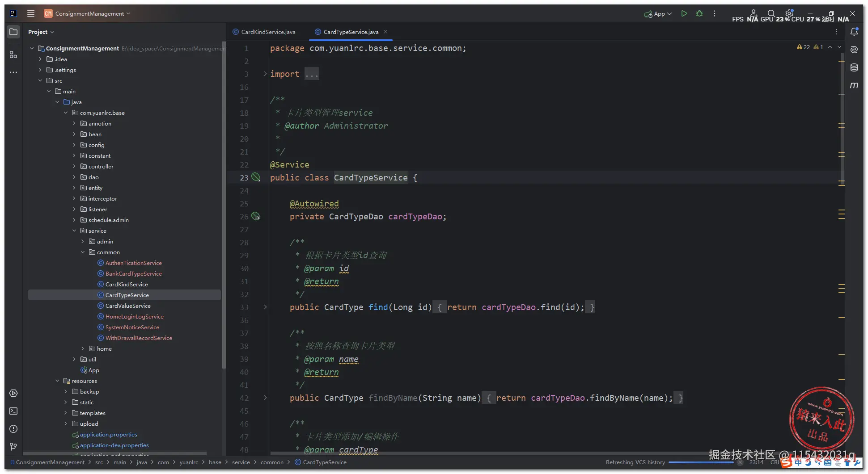This screenshot has height=474, width=868.
Task: Click the CardTypeService breadcrumb
Action: 321,462
